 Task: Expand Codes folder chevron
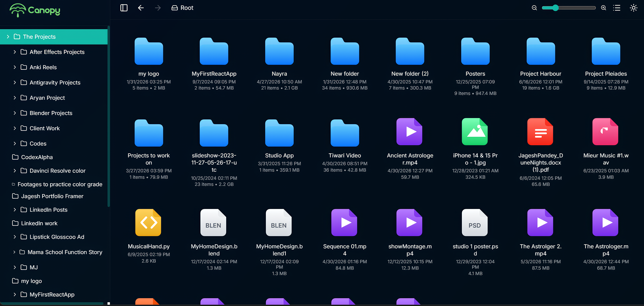tap(15, 144)
